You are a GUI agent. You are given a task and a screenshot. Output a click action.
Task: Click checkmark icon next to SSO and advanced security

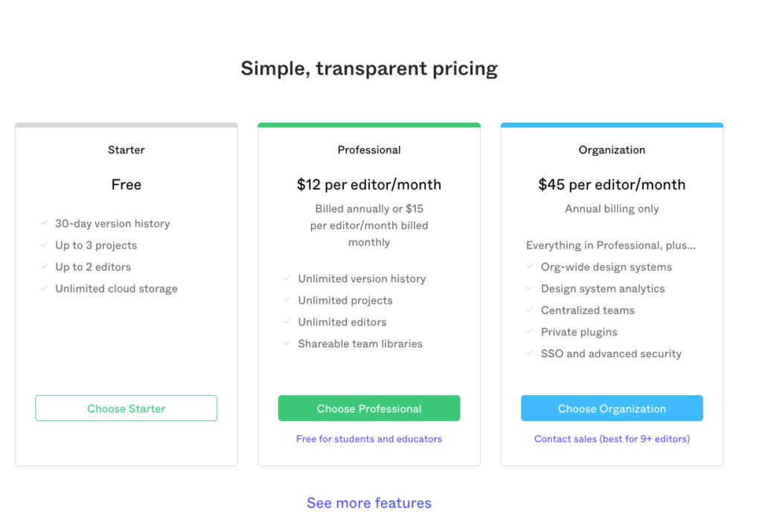point(530,353)
